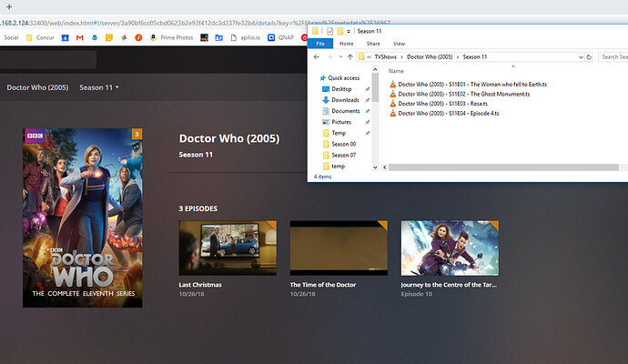The height and width of the screenshot is (364, 628).
Task: Open the orange music note bookmark
Action: [x=138, y=37]
